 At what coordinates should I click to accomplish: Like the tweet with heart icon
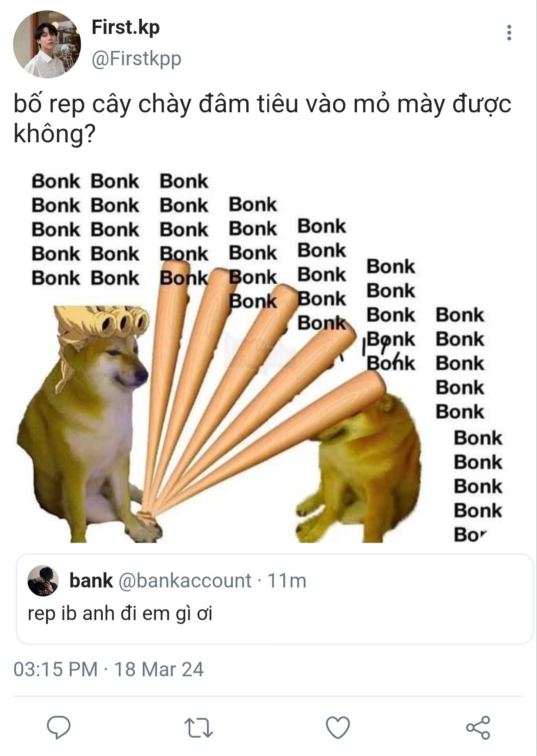[338, 728]
